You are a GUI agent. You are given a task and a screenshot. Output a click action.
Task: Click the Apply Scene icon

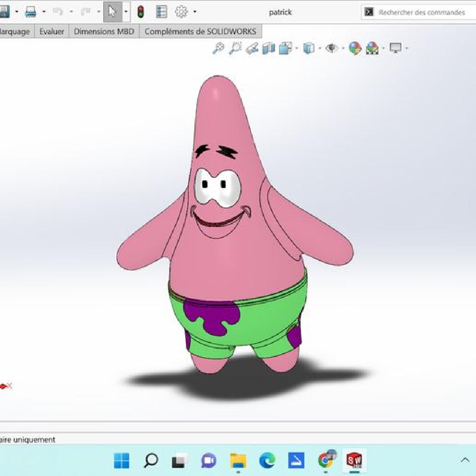point(372,48)
